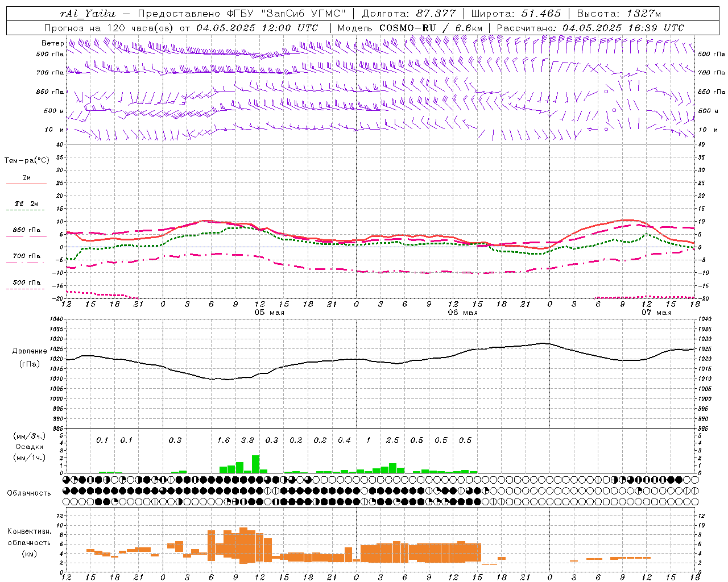Click the '05 мая' date label
This screenshot has height=582, width=728.
coord(269,313)
